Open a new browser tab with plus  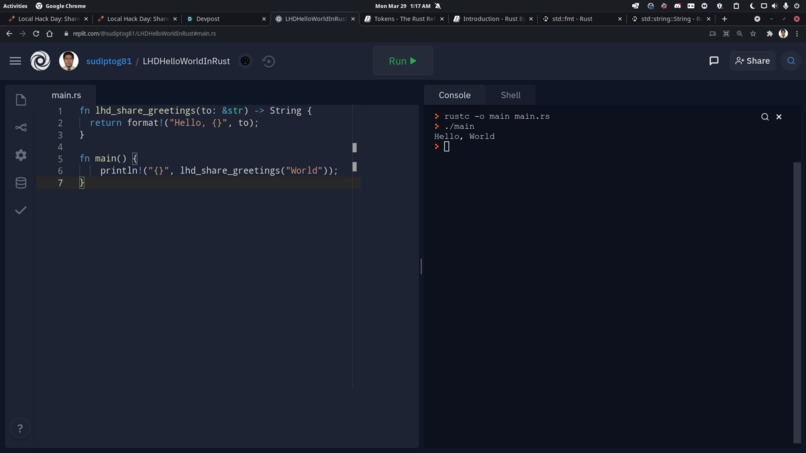724,19
